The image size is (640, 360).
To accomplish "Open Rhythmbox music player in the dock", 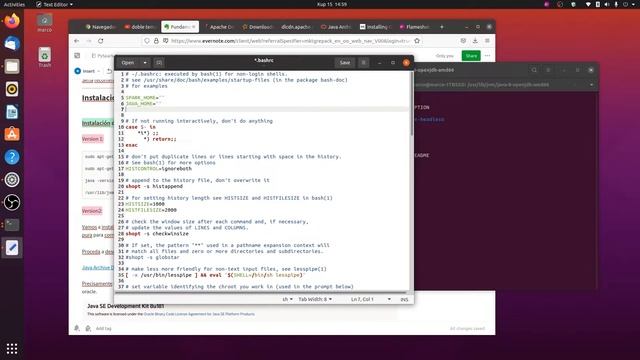I will click(12, 89).
